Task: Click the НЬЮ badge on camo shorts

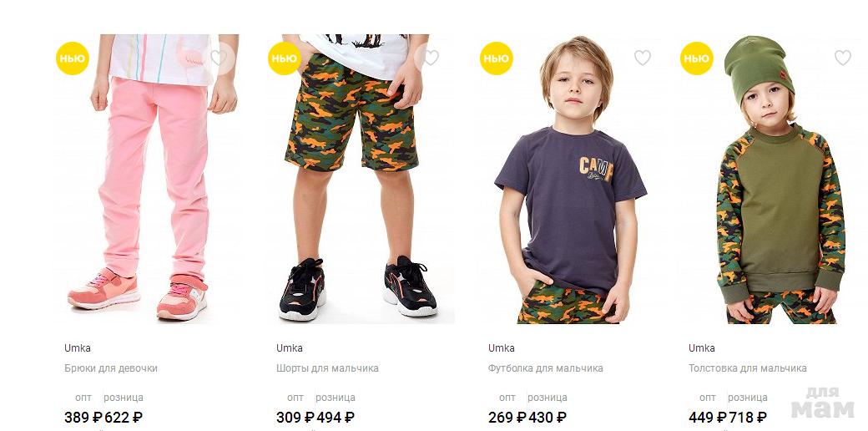Action: [x=285, y=58]
